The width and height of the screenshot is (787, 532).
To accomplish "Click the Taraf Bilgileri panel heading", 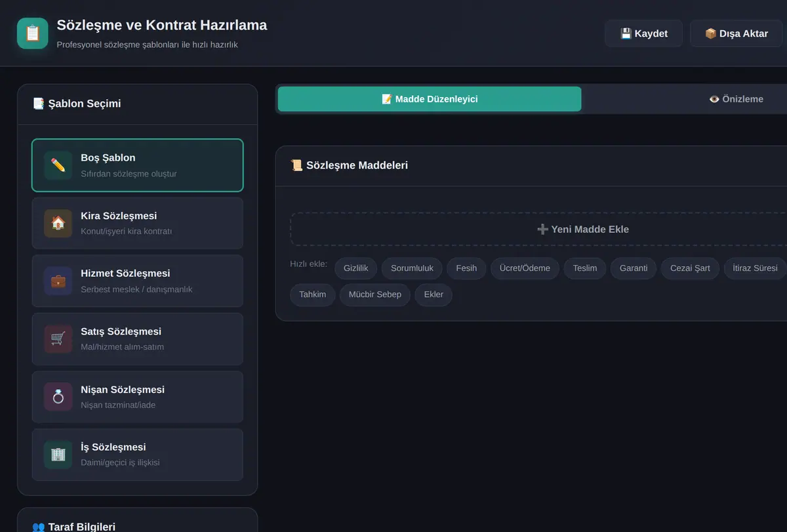I will (74, 527).
